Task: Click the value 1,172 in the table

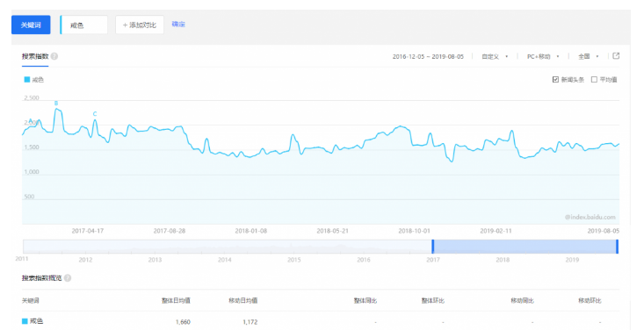Action: pos(250,322)
